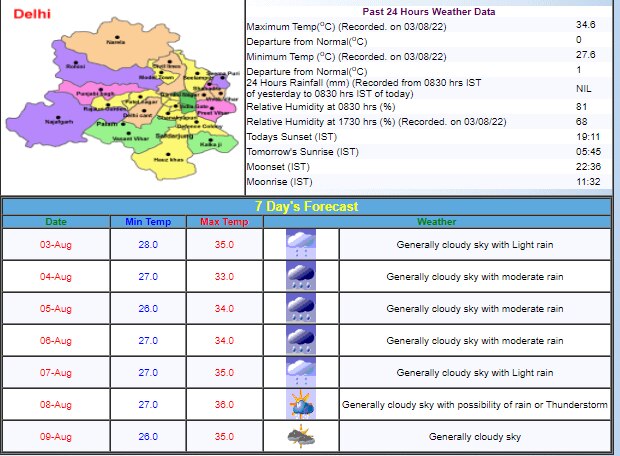
Task: Click the 03-Aug forecast description text
Action: click(x=475, y=245)
